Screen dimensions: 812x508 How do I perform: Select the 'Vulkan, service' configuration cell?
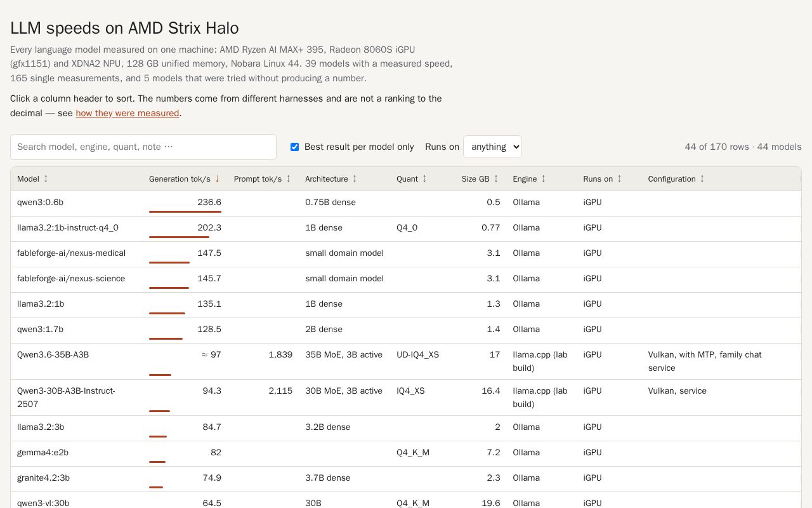[x=677, y=391]
